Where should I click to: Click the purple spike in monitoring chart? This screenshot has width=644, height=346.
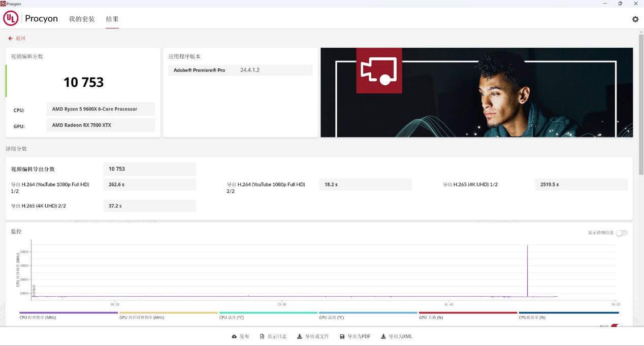527,269
